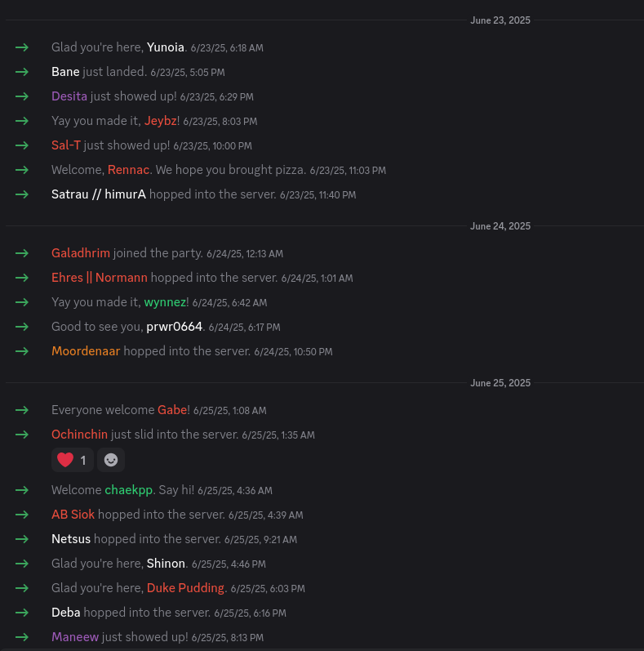Open Gabe's profile from welcome message
The height and width of the screenshot is (651, 644).
[172, 410]
